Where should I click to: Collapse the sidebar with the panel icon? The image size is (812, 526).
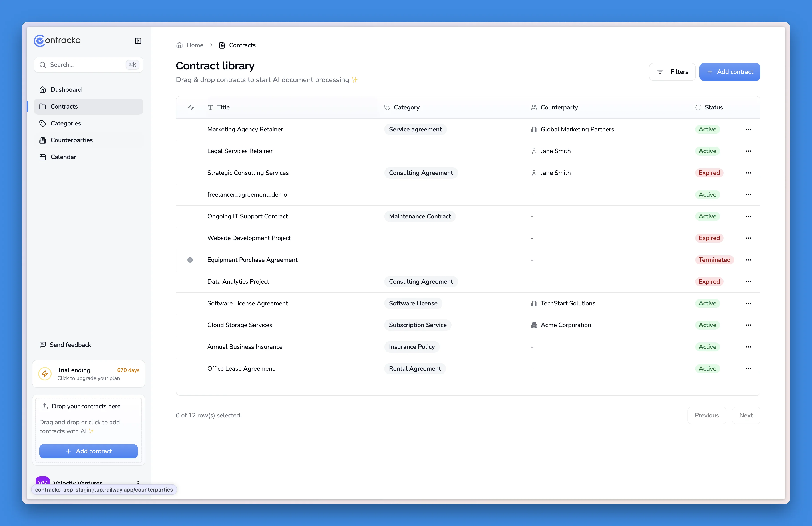(x=138, y=41)
